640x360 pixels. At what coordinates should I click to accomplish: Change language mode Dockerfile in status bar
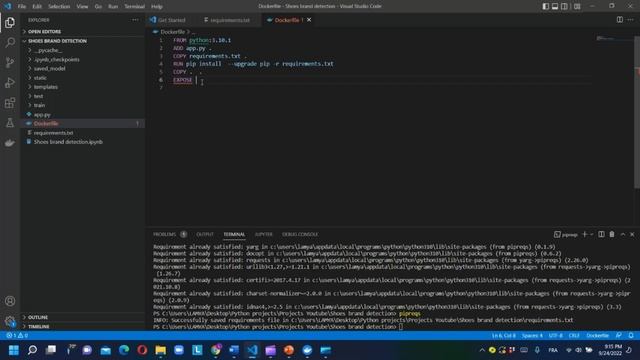coord(598,336)
